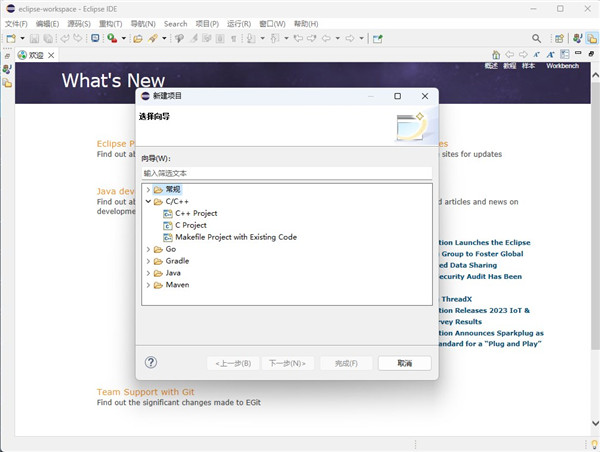
Task: Click the 输入筛选文本 filter field
Action: 286,173
